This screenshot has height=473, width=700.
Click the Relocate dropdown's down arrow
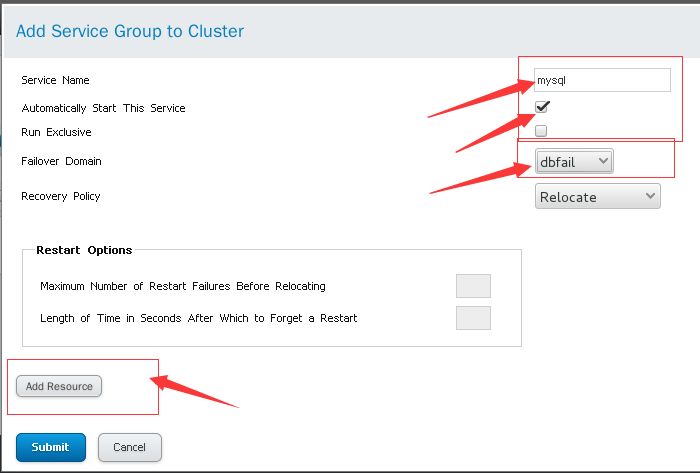(x=649, y=196)
